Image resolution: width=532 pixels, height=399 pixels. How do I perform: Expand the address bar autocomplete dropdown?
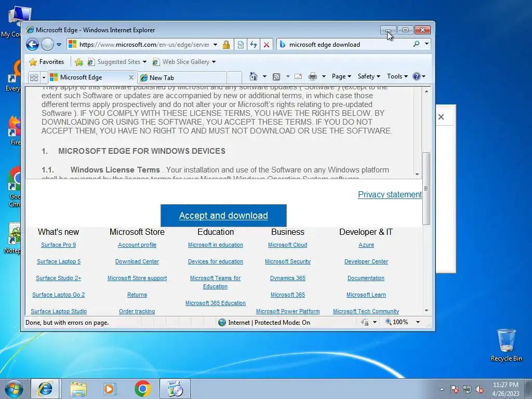[215, 45]
